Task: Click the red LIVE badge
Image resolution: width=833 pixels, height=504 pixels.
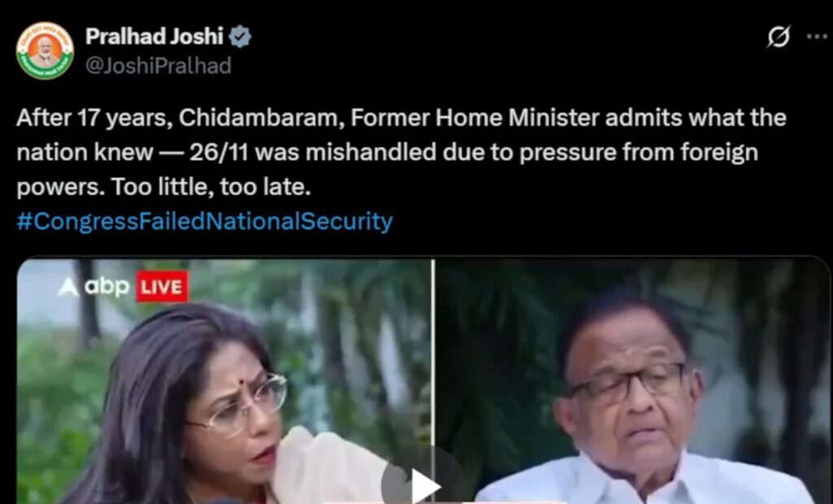Action: [x=162, y=287]
